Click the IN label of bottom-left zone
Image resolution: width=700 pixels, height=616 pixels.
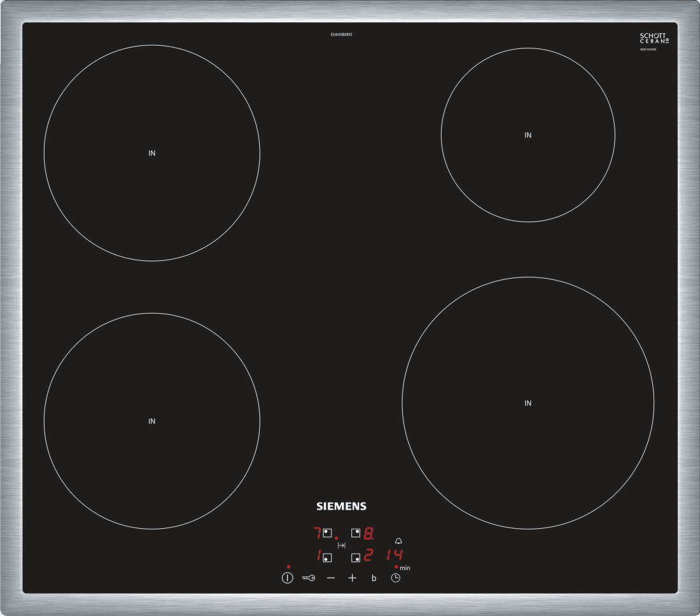tap(152, 421)
